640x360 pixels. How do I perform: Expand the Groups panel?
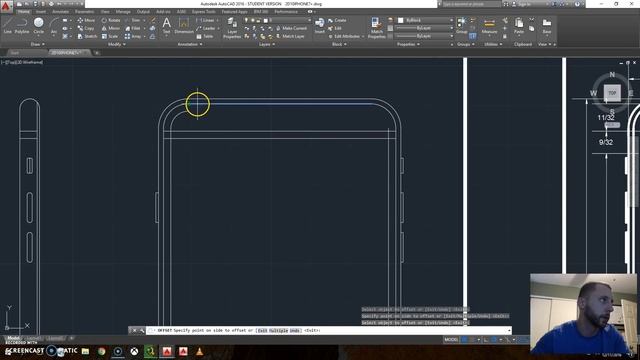click(465, 44)
